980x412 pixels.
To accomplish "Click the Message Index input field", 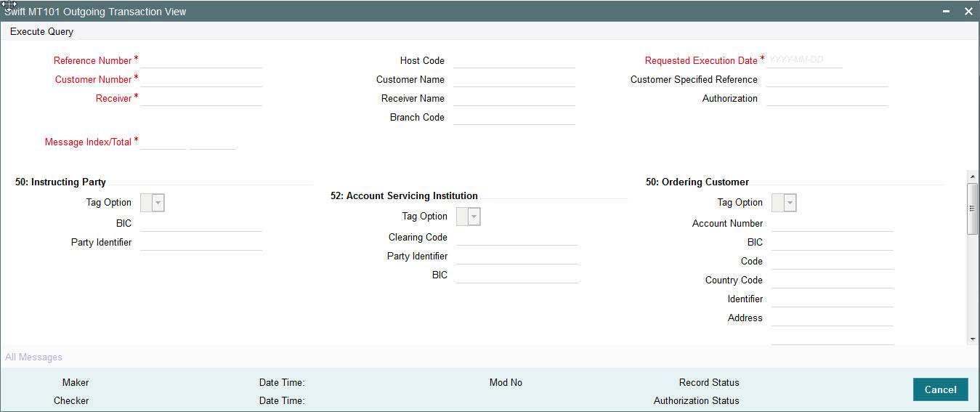I will (163, 142).
